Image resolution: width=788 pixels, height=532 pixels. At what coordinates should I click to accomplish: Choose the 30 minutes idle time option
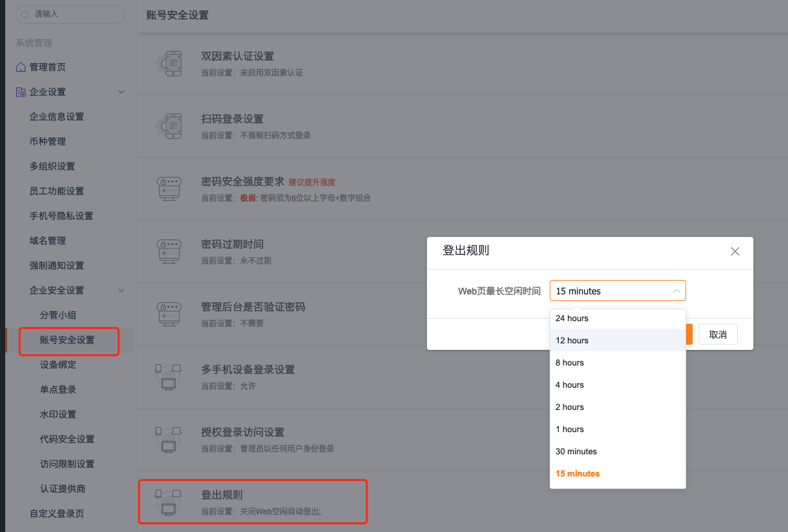pyautogui.click(x=576, y=451)
